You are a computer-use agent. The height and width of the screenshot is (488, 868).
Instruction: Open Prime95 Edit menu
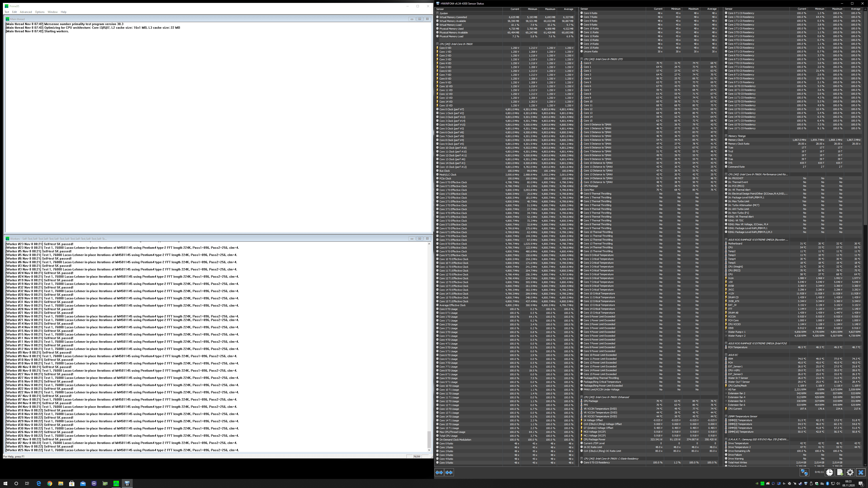coord(14,12)
